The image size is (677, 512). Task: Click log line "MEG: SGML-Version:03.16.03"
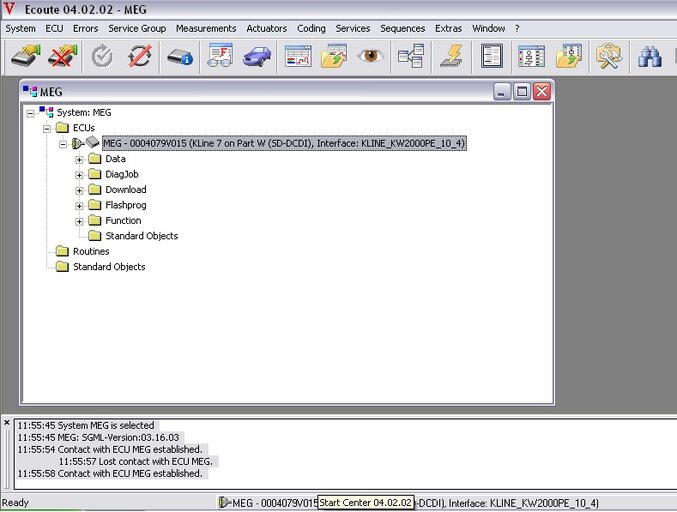118,437
